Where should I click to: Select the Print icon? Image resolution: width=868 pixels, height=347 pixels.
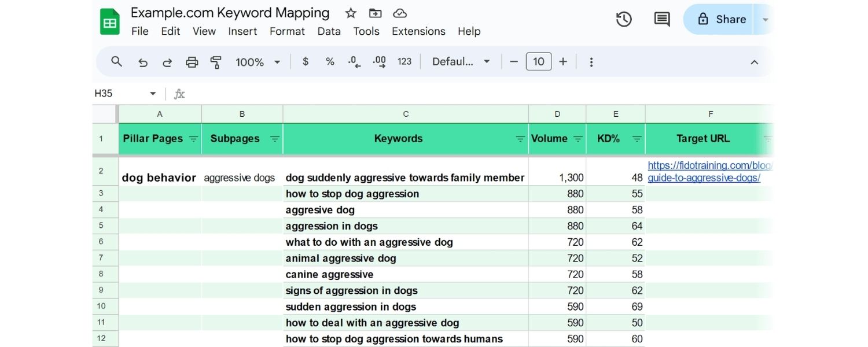pos(192,61)
